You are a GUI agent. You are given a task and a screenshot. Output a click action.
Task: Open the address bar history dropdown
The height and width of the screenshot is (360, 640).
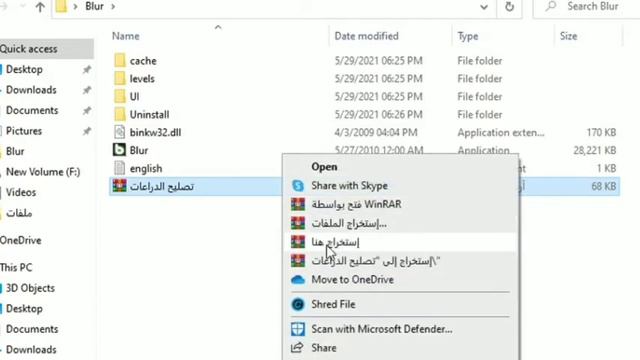coord(484,7)
